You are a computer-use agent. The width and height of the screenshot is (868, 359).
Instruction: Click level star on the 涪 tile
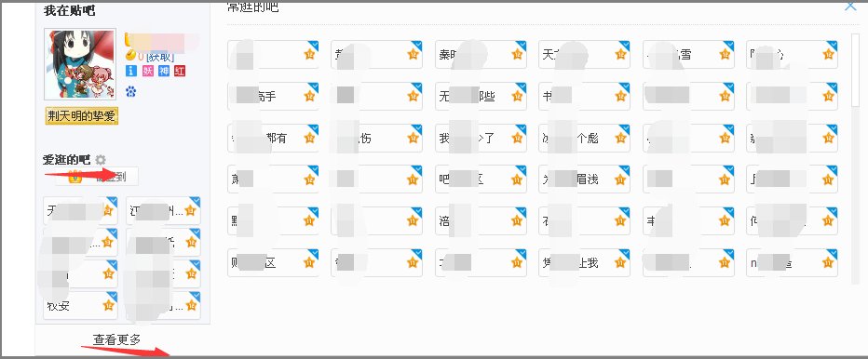[x=517, y=220]
